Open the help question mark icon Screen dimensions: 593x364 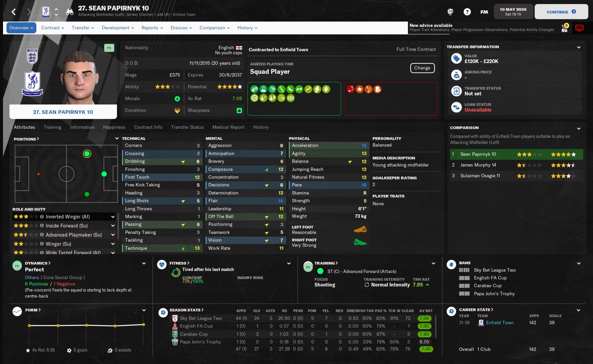pos(467,12)
